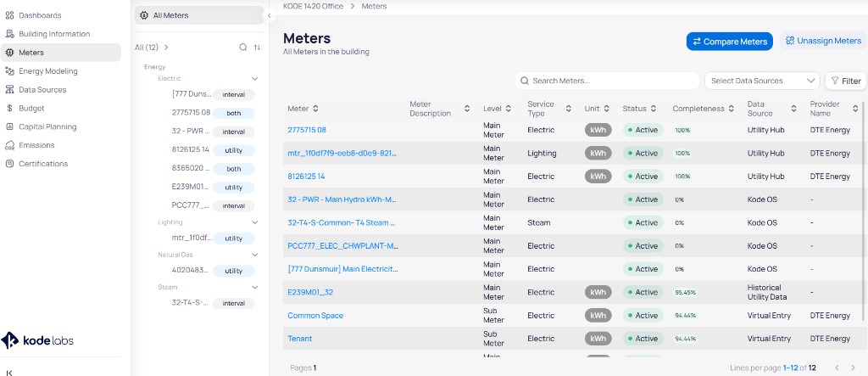Screen dimensions: 868x376
Task: Open meter 8126125 14 link
Action: (306, 177)
